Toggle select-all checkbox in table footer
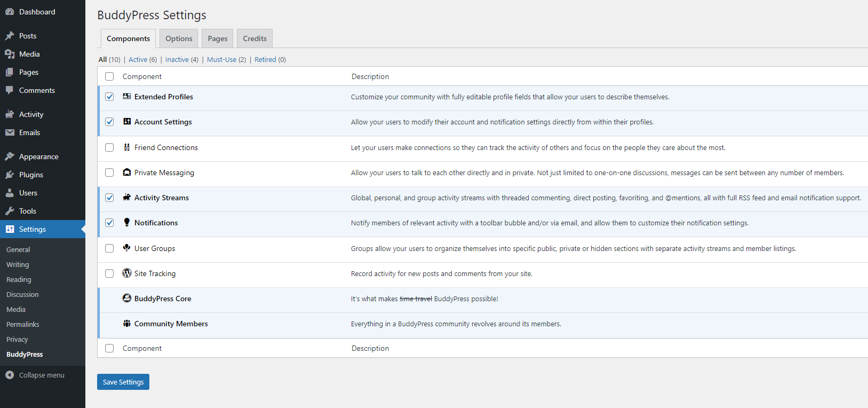Viewport: 868px width, 408px height. (109, 348)
